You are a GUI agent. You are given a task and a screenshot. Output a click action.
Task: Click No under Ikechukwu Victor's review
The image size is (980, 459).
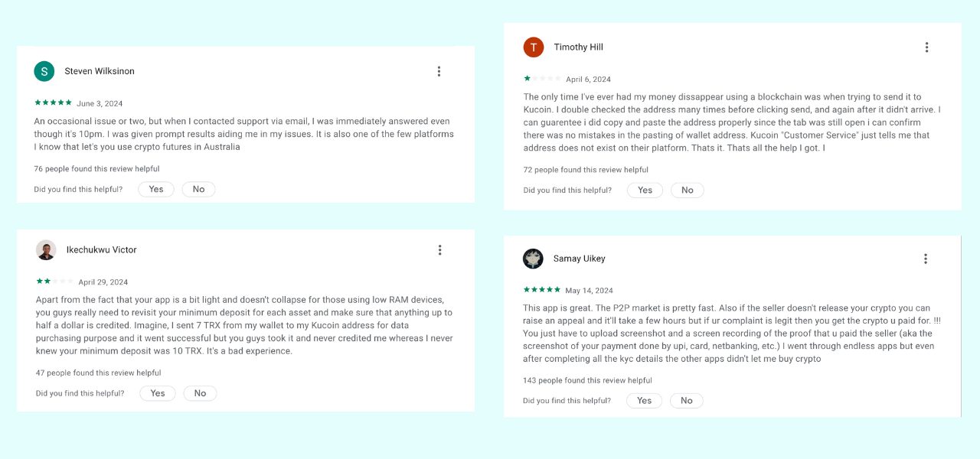200,393
